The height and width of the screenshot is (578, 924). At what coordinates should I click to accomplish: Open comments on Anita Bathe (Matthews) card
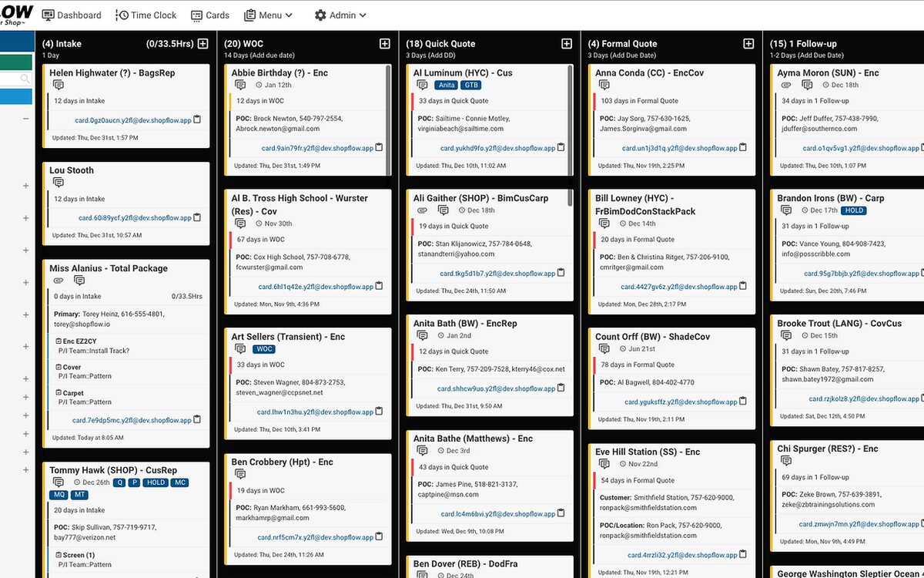[422, 451]
